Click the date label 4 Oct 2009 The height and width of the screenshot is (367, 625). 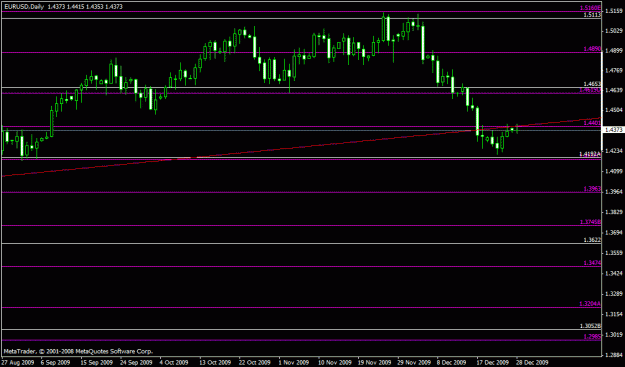(x=175, y=363)
